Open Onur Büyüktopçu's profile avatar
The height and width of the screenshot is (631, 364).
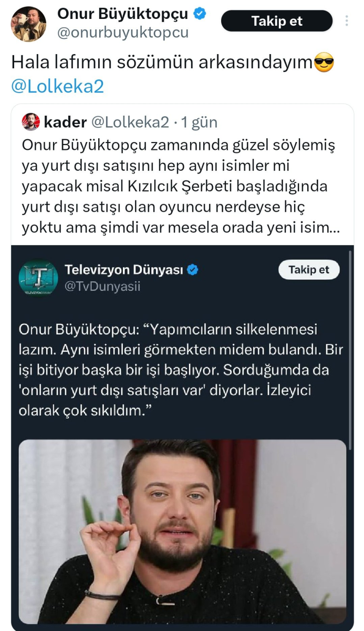point(29,24)
